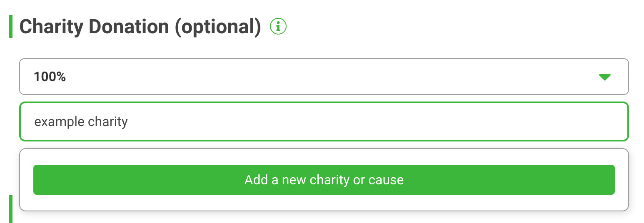Image resolution: width=644 pixels, height=223 pixels.
Task: Click empty area of suggestion popup panel
Action: pyautogui.click(x=324, y=203)
